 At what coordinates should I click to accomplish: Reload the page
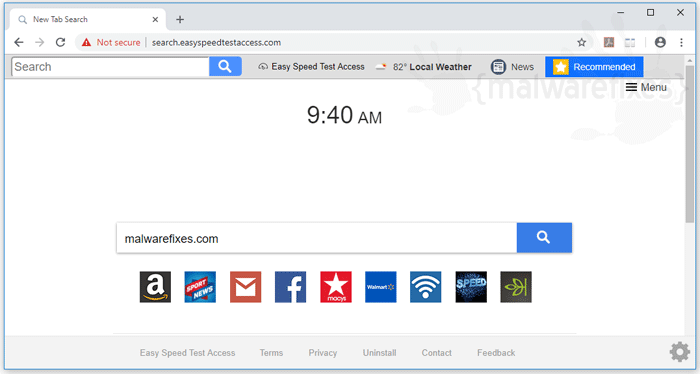tap(60, 42)
